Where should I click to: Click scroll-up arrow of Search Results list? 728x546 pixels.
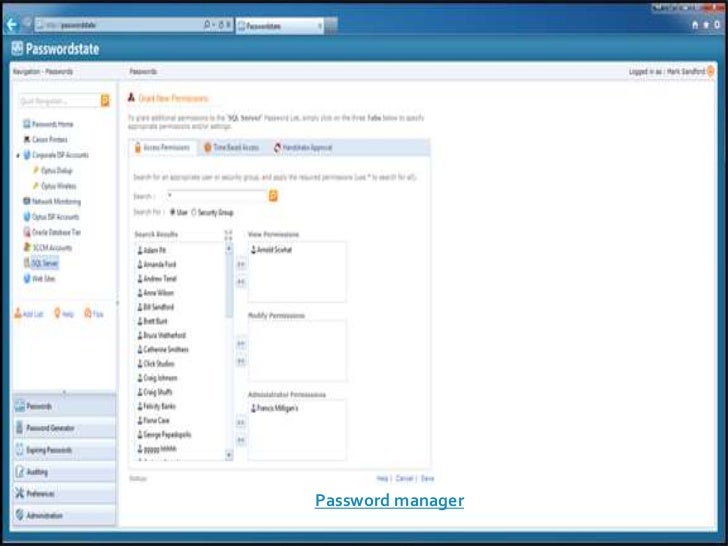click(x=229, y=249)
